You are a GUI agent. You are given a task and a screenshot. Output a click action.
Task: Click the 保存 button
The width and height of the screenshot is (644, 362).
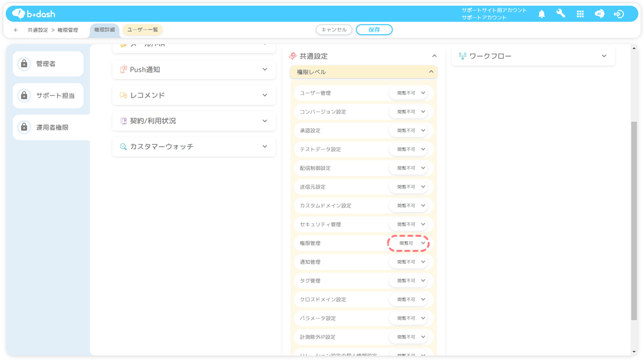(x=374, y=30)
